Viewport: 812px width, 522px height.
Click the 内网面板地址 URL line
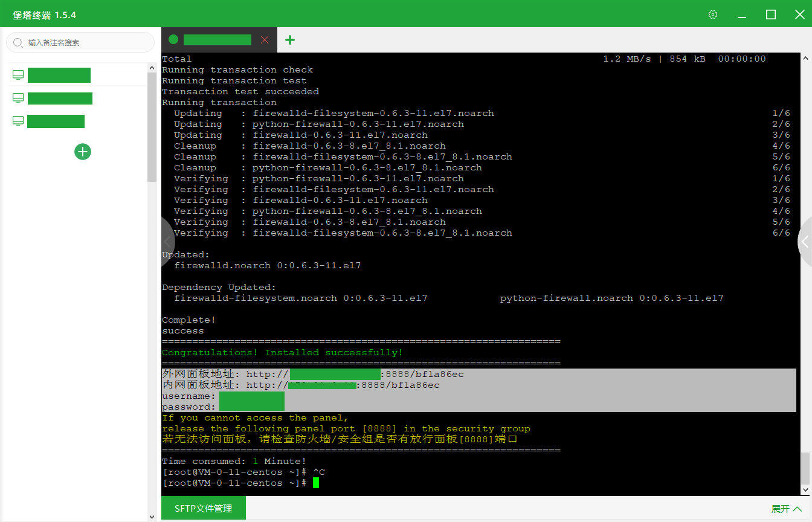point(301,385)
